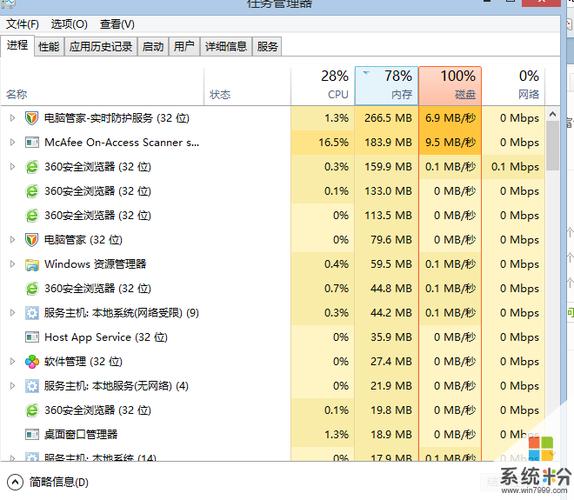This screenshot has width=574, height=500.
Task: Click the 服务主机: 本地服务(无网络) gear icon
Action: (x=32, y=386)
